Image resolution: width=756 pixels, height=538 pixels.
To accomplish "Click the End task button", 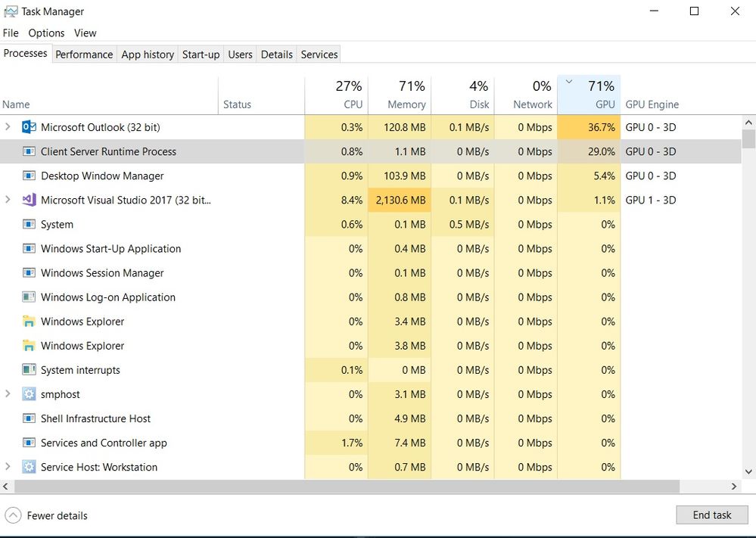I will click(x=711, y=515).
